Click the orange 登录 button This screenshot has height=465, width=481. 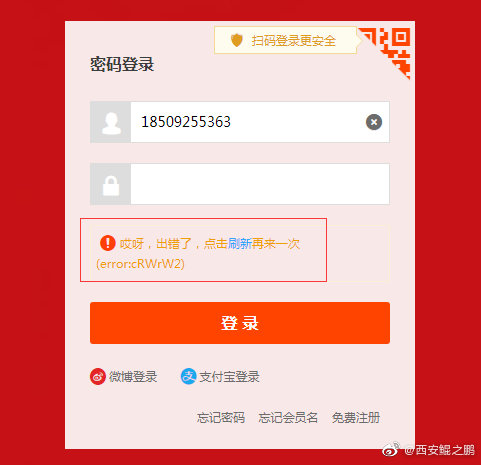tap(240, 323)
